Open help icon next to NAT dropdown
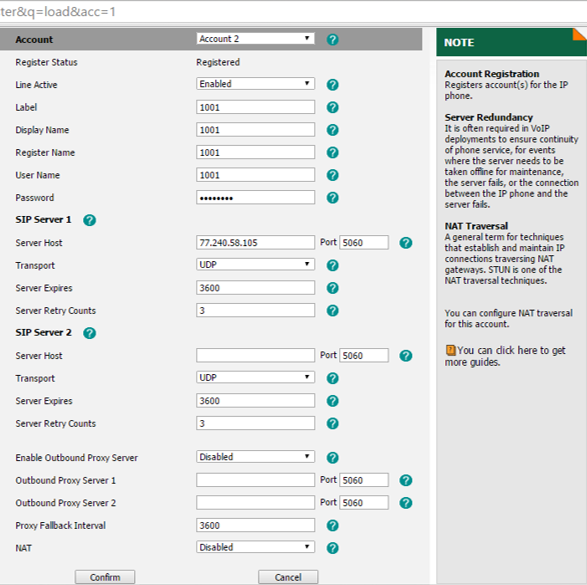 332,548
